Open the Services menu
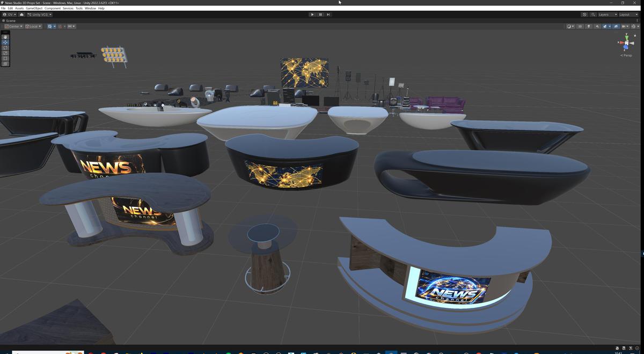 (68, 9)
